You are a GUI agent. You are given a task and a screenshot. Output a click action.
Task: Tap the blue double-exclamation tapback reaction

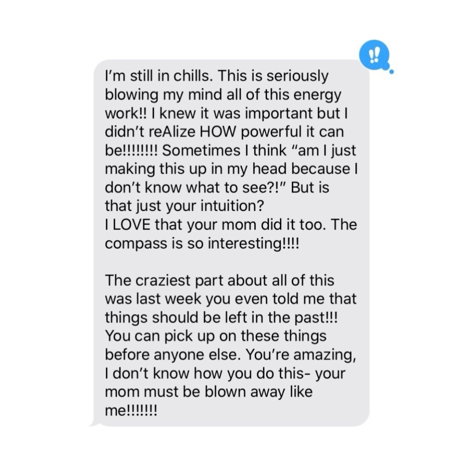374,55
